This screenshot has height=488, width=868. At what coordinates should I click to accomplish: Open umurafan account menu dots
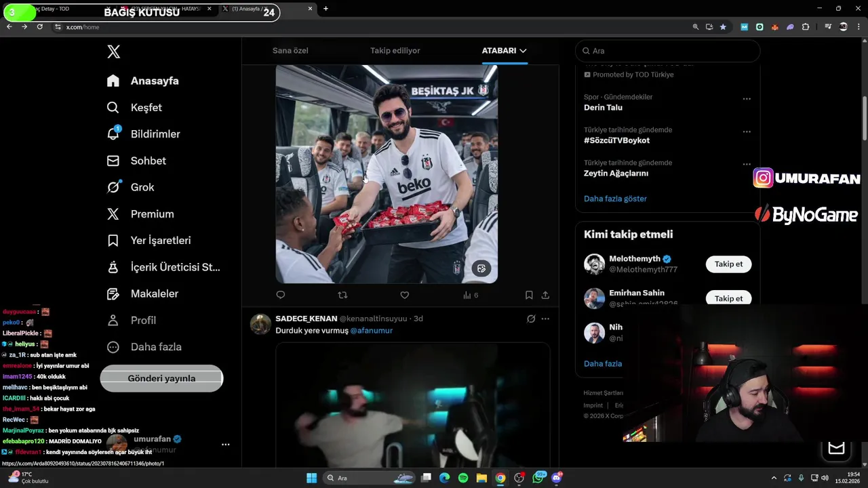[225, 445]
